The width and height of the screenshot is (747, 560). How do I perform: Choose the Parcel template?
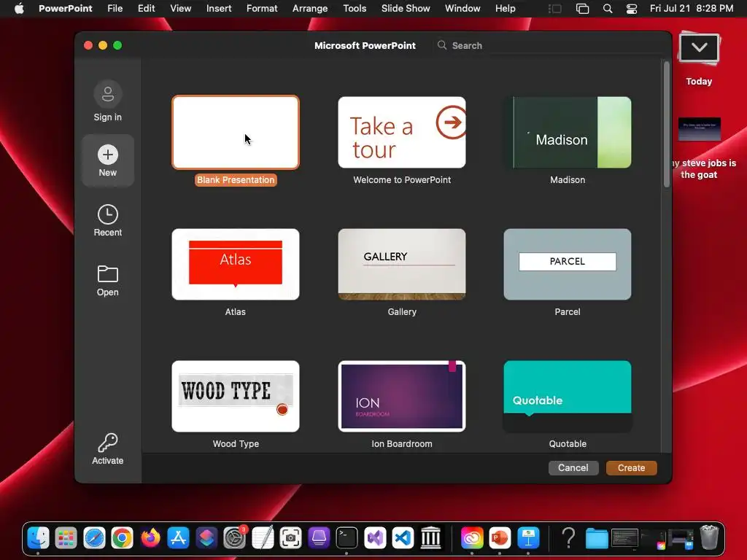(568, 264)
